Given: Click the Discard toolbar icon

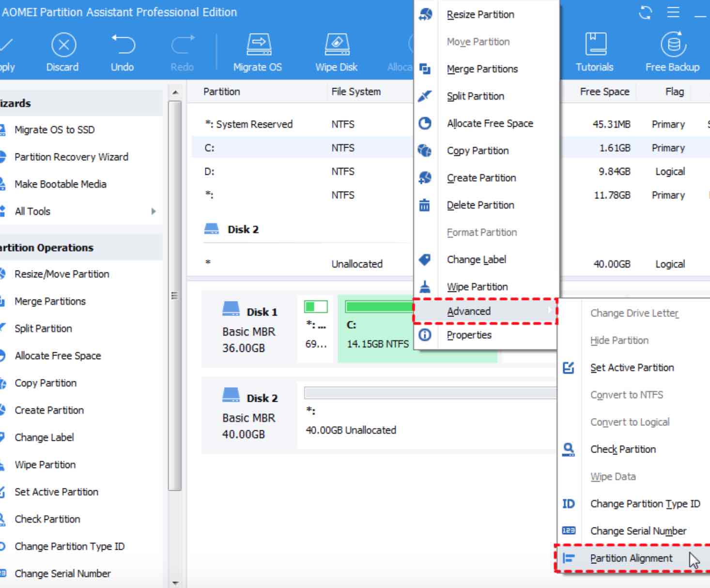Looking at the screenshot, I should click(x=63, y=45).
